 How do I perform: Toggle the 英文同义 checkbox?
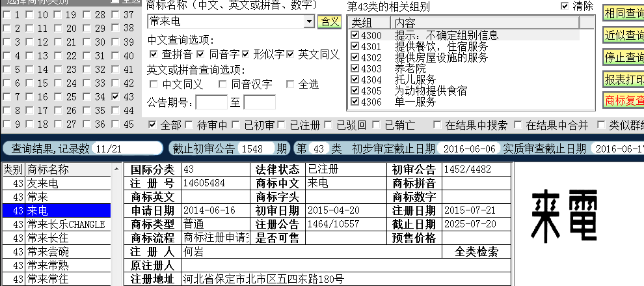point(290,54)
